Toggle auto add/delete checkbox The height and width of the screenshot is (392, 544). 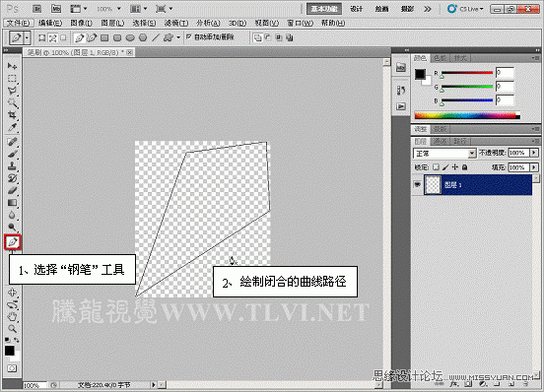[189, 36]
